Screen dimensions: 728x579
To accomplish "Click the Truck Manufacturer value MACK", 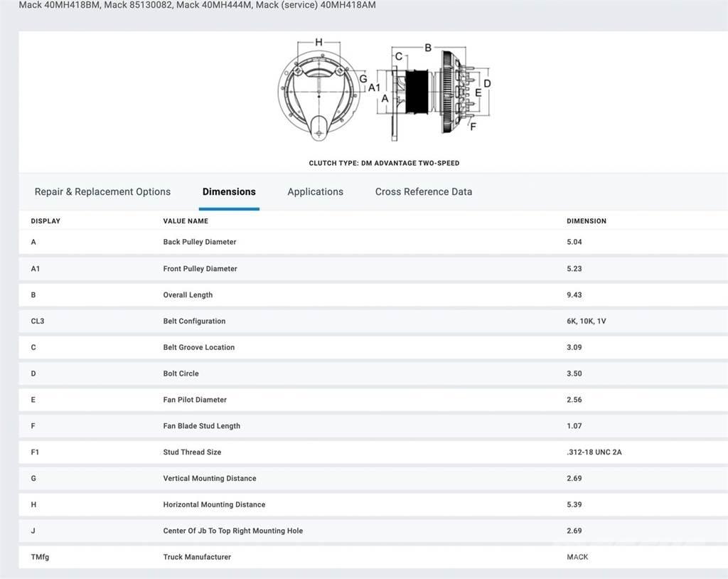I will click(577, 558).
